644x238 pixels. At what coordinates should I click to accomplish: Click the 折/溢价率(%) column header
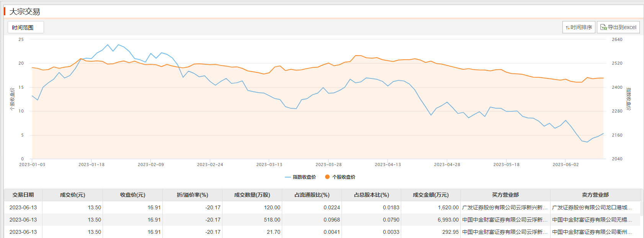(x=192, y=195)
